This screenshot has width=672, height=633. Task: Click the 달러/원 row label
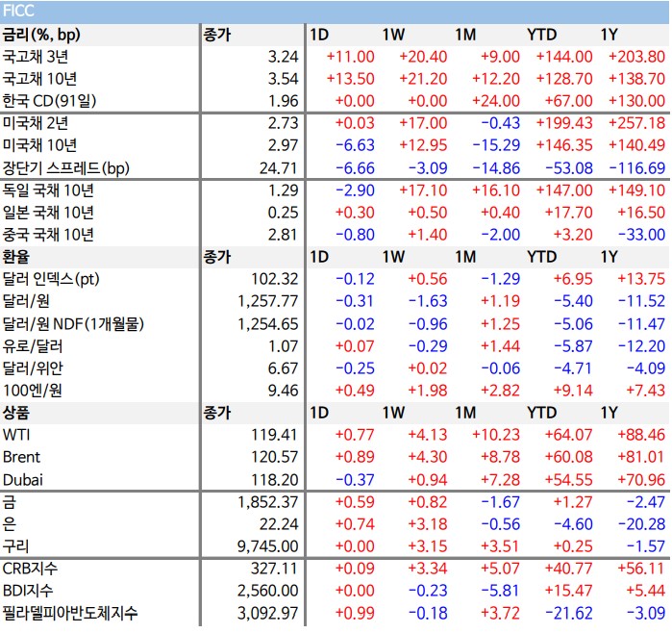(26, 301)
